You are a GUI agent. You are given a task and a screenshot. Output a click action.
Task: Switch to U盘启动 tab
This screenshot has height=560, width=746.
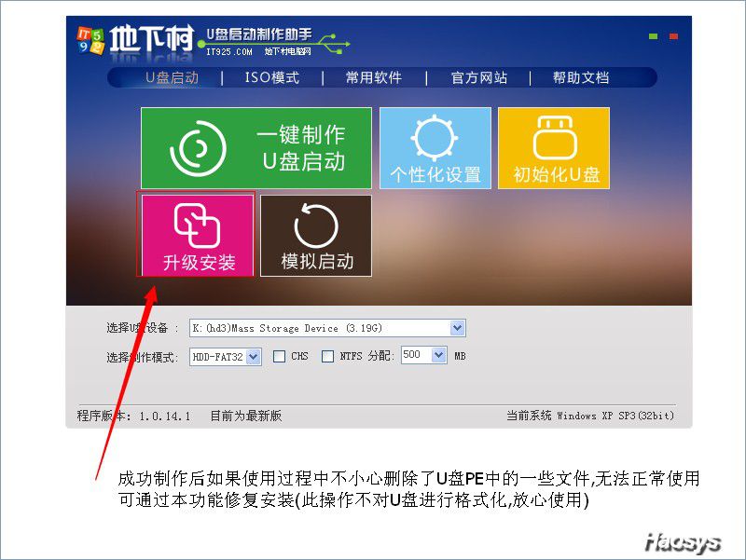tap(173, 77)
